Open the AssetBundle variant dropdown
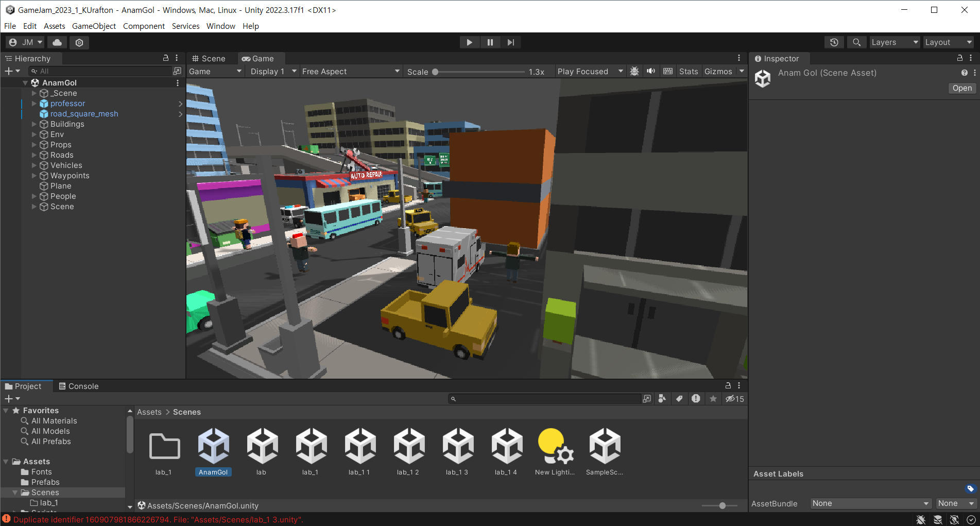 coord(956,503)
